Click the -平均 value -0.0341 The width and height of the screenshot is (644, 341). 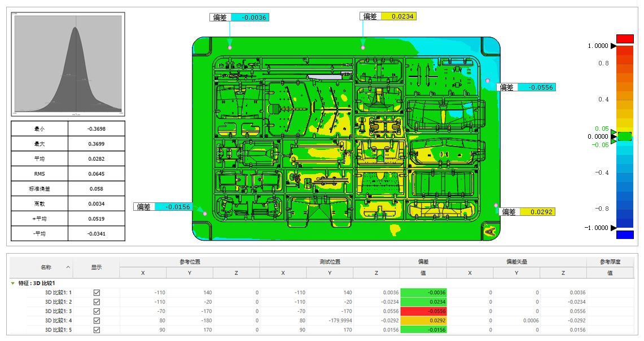click(97, 233)
